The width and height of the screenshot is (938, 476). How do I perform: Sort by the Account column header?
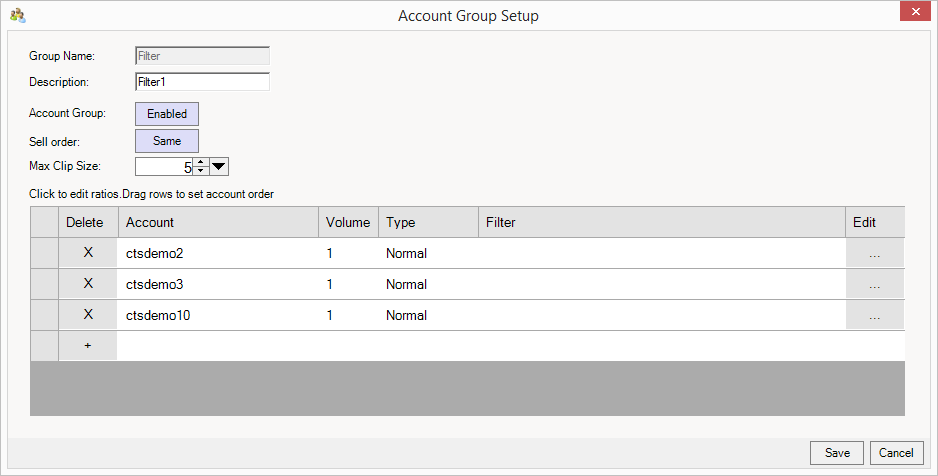pyautogui.click(x=218, y=222)
